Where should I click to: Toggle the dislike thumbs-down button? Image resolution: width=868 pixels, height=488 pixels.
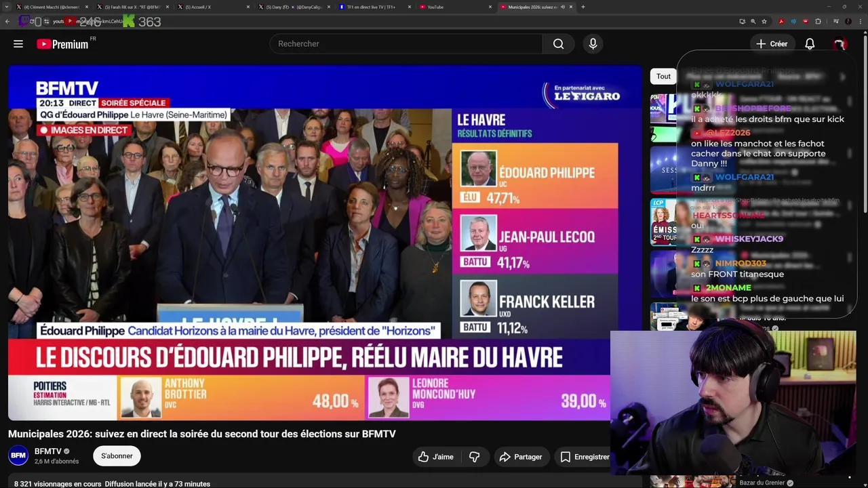pos(474,457)
